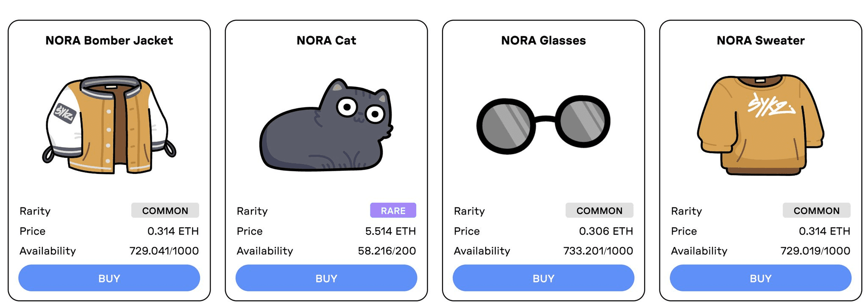Click the RARE rarity badge
Viewport: 868px width, 307px height.
(393, 210)
